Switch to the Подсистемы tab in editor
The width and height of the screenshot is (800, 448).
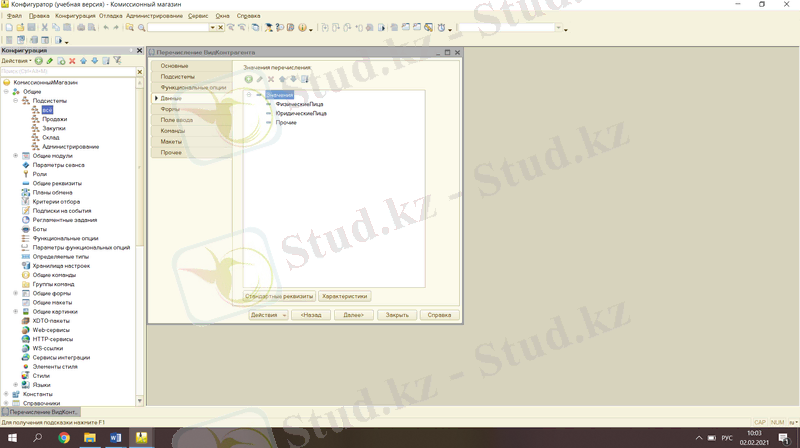(x=192, y=77)
